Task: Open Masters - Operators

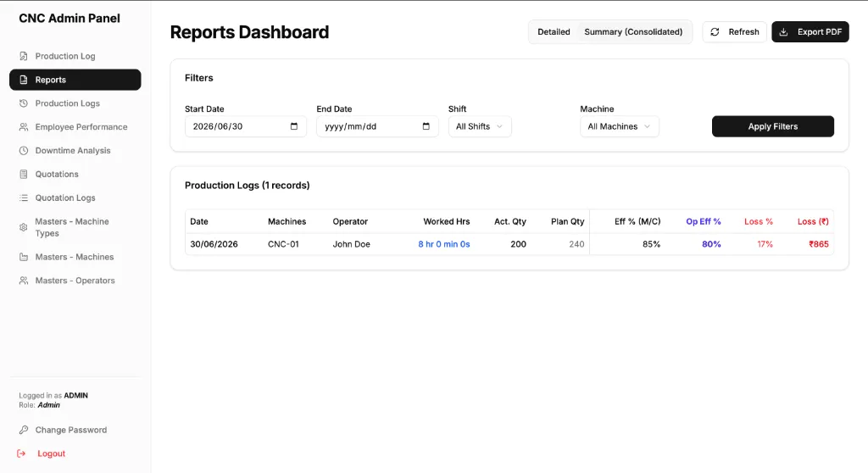Action: click(x=75, y=281)
